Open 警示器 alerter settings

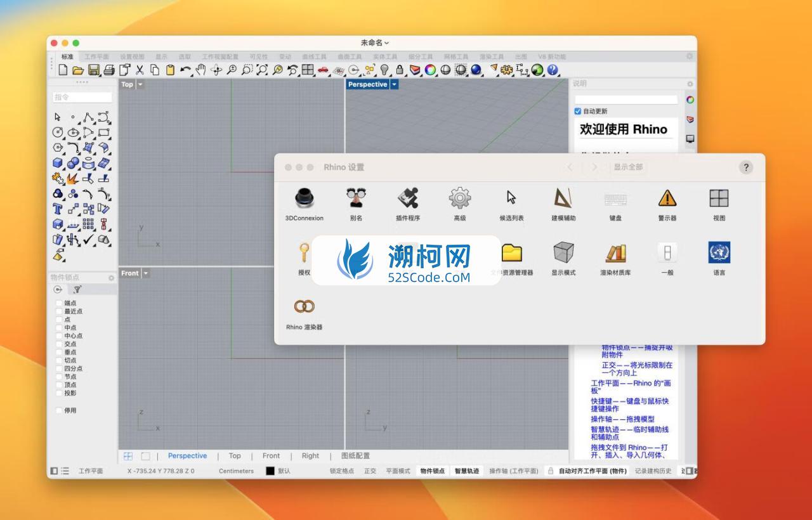tap(667, 204)
